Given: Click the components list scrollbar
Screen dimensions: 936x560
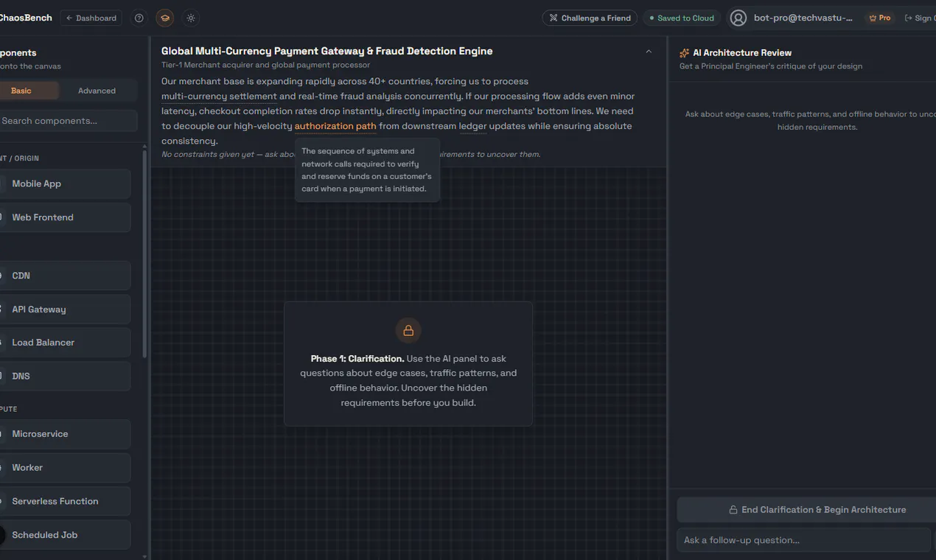Looking at the screenshot, I should point(144,253).
